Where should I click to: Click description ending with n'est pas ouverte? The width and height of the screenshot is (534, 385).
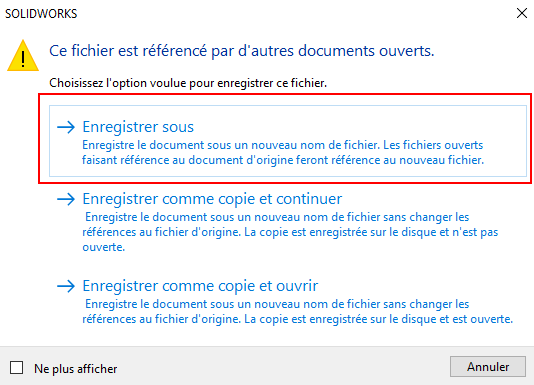tap(290, 232)
